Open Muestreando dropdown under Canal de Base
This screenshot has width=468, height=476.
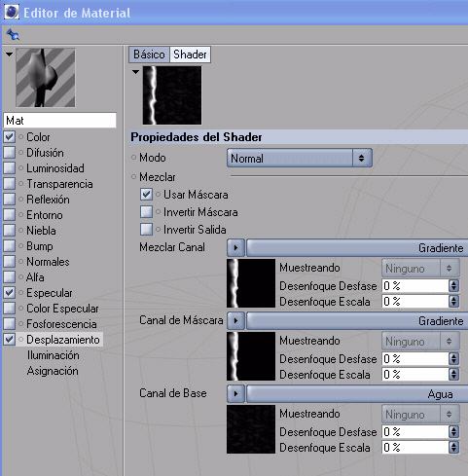tap(420, 414)
